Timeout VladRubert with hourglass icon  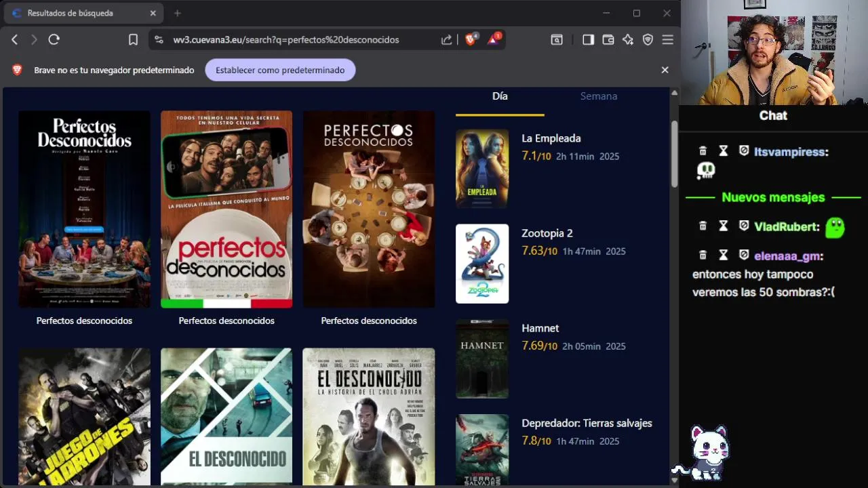pos(724,226)
